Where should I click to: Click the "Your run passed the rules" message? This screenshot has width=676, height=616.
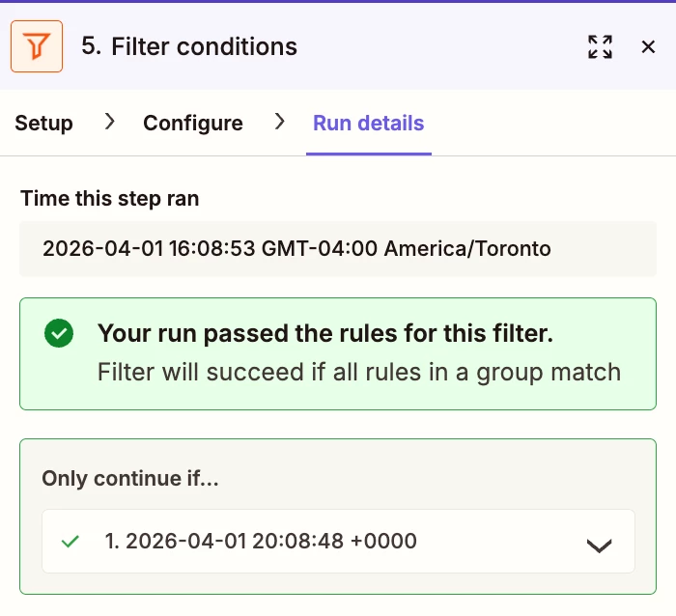pyautogui.click(x=325, y=334)
